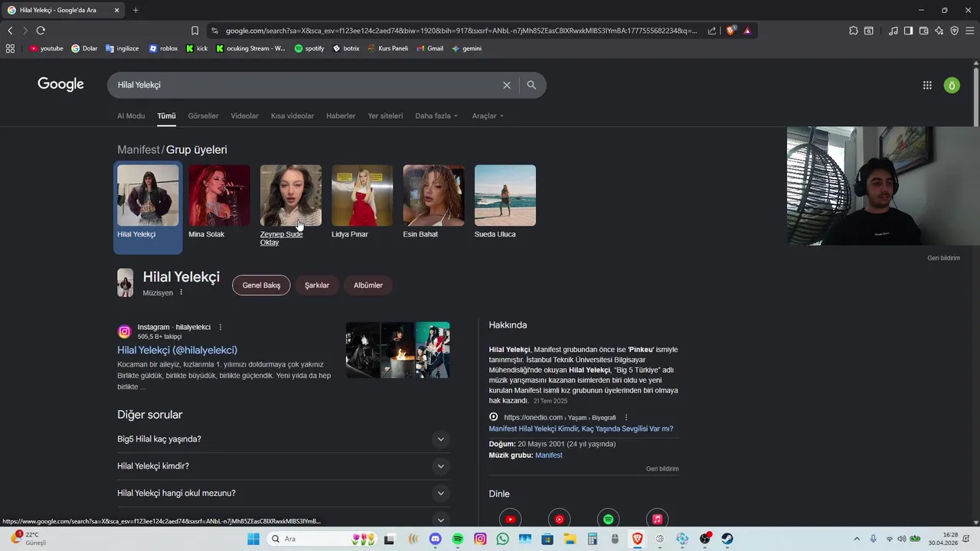
Task: Open Discord from the taskbar
Action: [x=436, y=539]
